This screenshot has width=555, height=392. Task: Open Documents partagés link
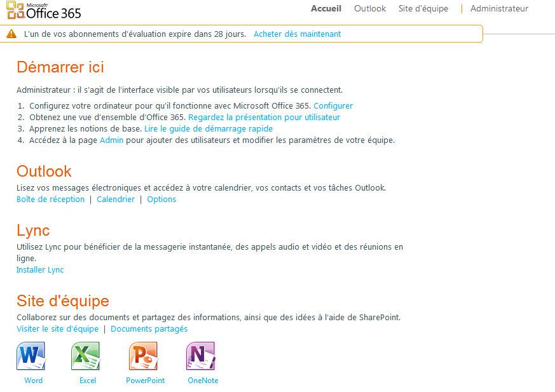coord(149,328)
